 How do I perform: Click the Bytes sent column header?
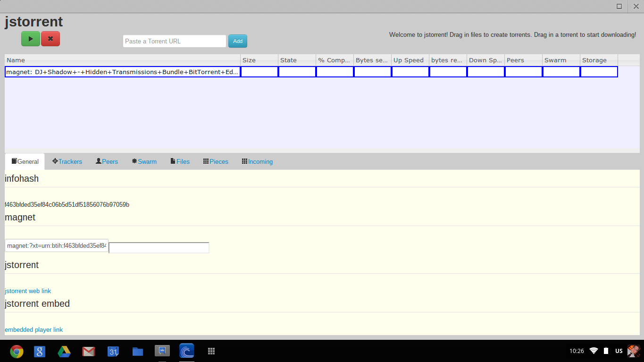(x=373, y=60)
